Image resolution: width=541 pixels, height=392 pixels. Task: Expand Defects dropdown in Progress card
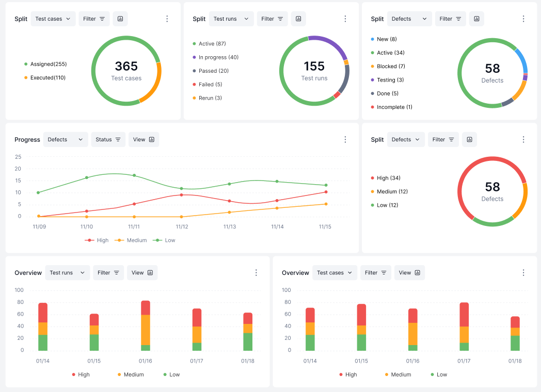coord(65,139)
